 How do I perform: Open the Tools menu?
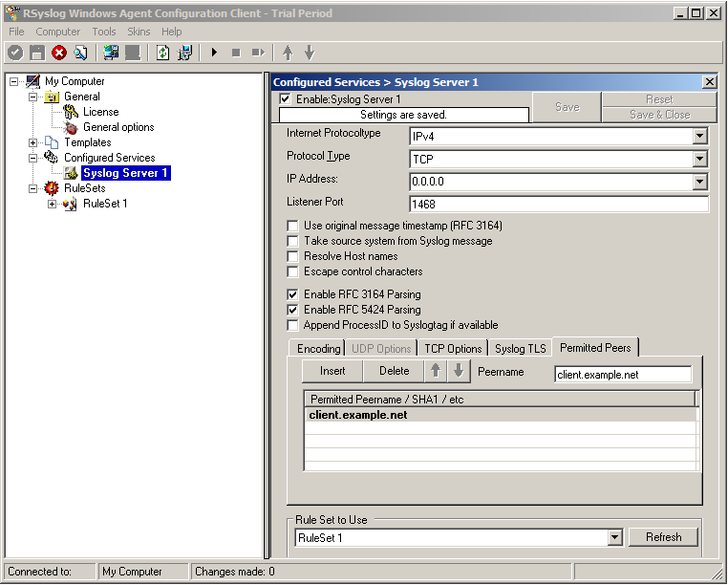pyautogui.click(x=104, y=32)
